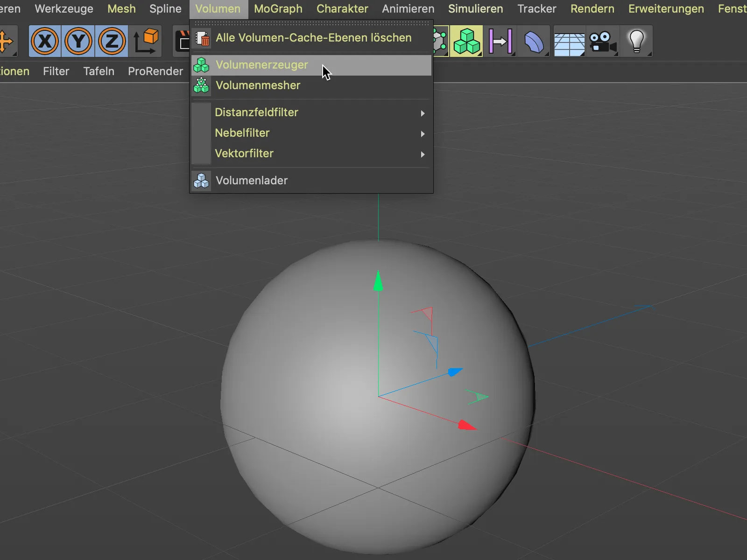The height and width of the screenshot is (560, 747).
Task: Open the Spline menu
Action: [165, 9]
